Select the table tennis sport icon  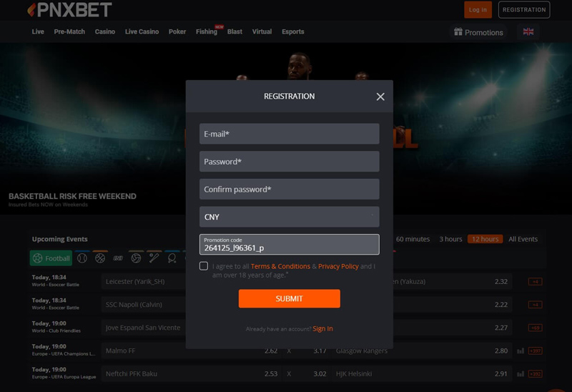(x=172, y=258)
